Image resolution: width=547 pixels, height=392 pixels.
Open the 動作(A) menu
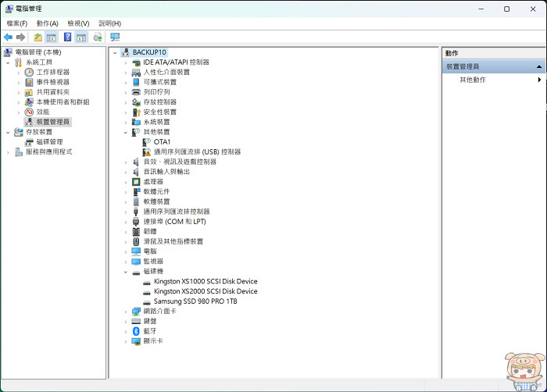click(47, 23)
